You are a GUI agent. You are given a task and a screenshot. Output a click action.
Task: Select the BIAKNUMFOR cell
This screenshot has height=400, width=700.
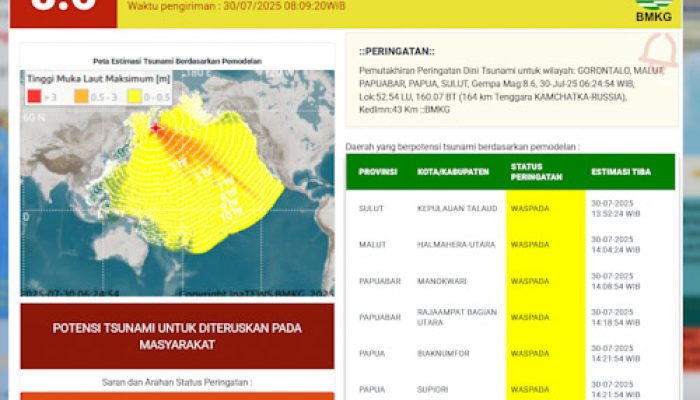pyautogui.click(x=443, y=354)
